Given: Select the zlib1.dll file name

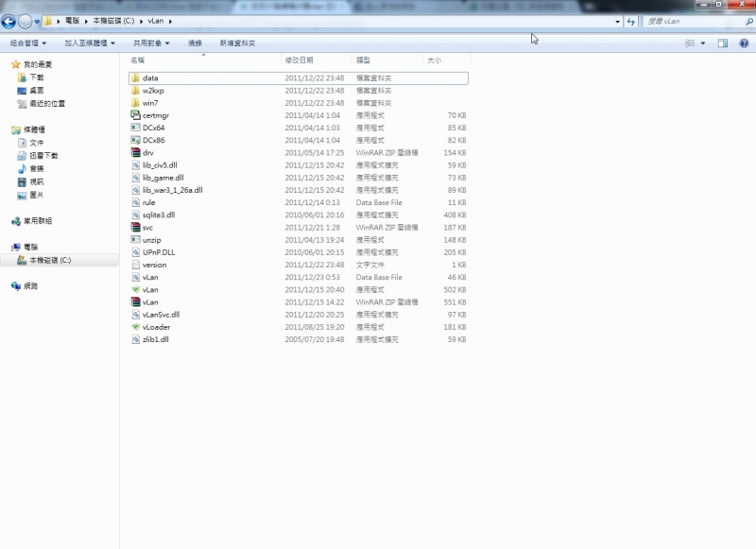Looking at the screenshot, I should 156,339.
